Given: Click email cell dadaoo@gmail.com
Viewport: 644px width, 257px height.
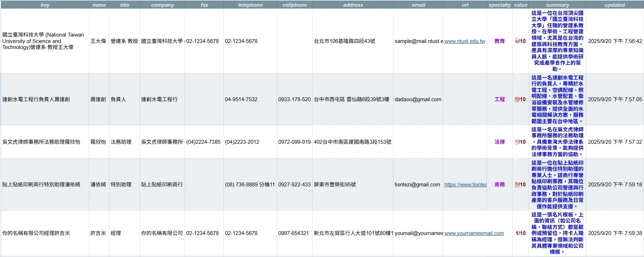Looking at the screenshot, I should (418, 99).
